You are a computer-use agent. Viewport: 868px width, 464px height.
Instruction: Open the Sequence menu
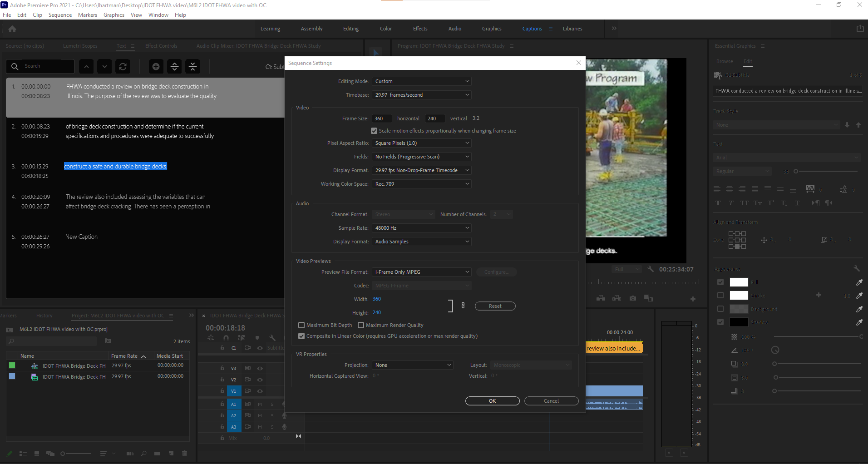59,15
